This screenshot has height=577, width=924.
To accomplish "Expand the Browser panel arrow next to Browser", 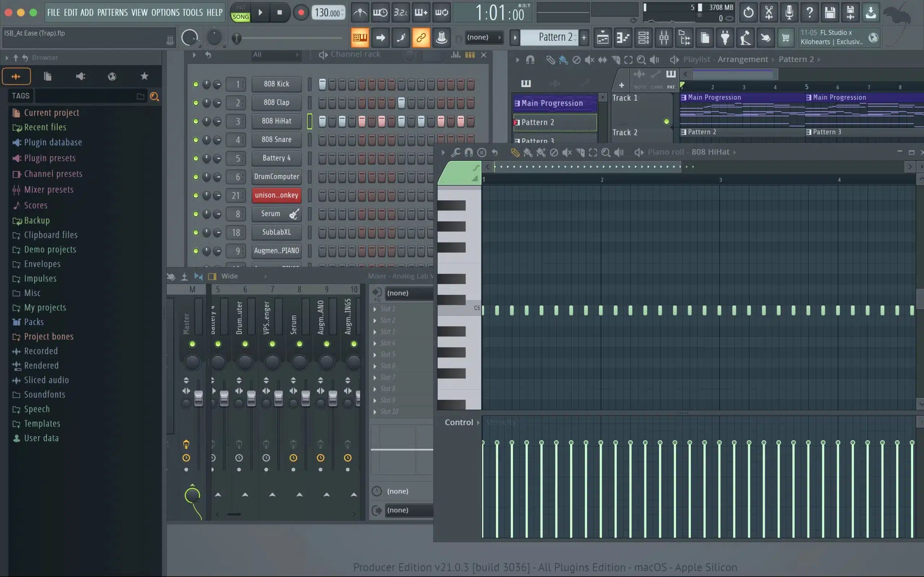I will tap(6, 58).
